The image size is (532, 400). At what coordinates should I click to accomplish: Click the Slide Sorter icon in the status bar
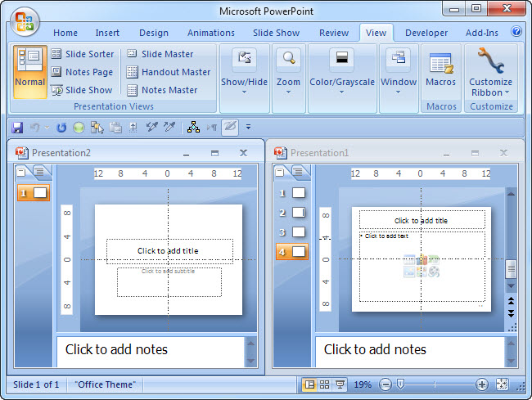tap(324, 384)
